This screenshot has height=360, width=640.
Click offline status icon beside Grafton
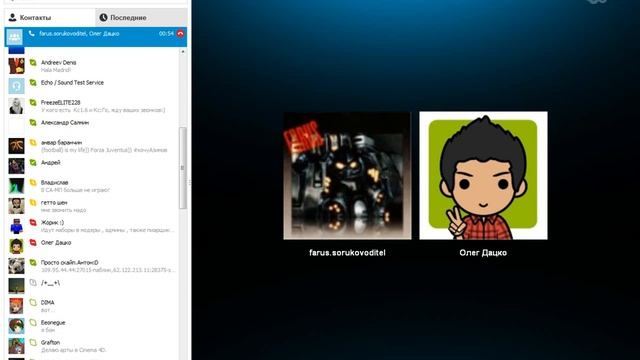(x=33, y=342)
